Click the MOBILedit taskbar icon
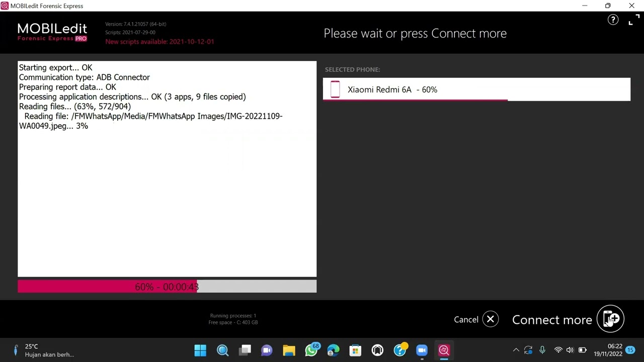This screenshot has height=362, width=644. (444, 350)
